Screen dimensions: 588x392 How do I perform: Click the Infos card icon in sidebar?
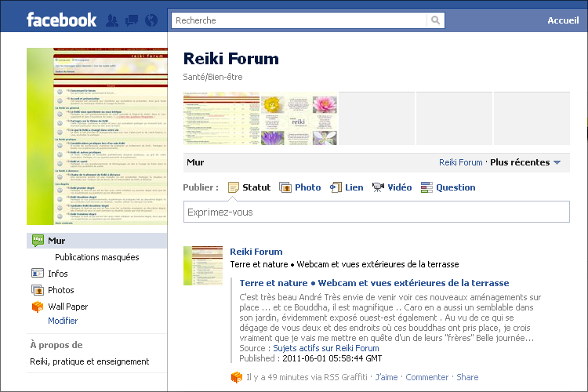click(x=38, y=274)
